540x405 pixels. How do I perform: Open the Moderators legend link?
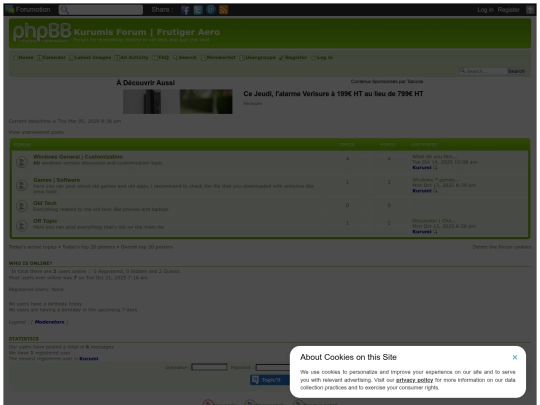pos(50,322)
